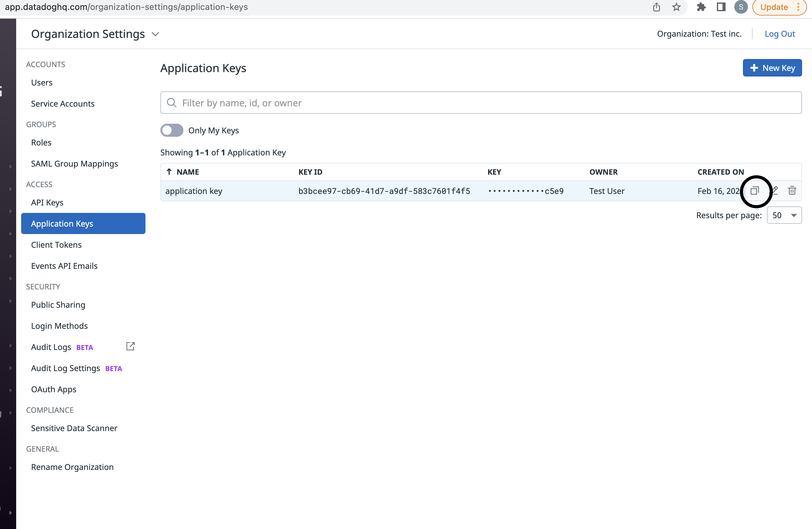The height and width of the screenshot is (529, 812).
Task: Click the New Key button
Action: click(772, 68)
